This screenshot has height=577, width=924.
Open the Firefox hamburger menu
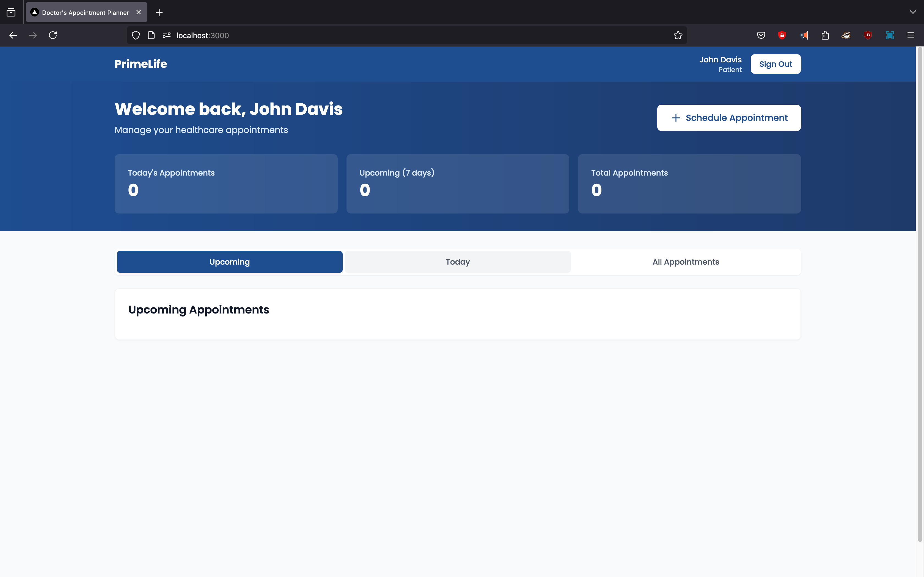point(911,35)
